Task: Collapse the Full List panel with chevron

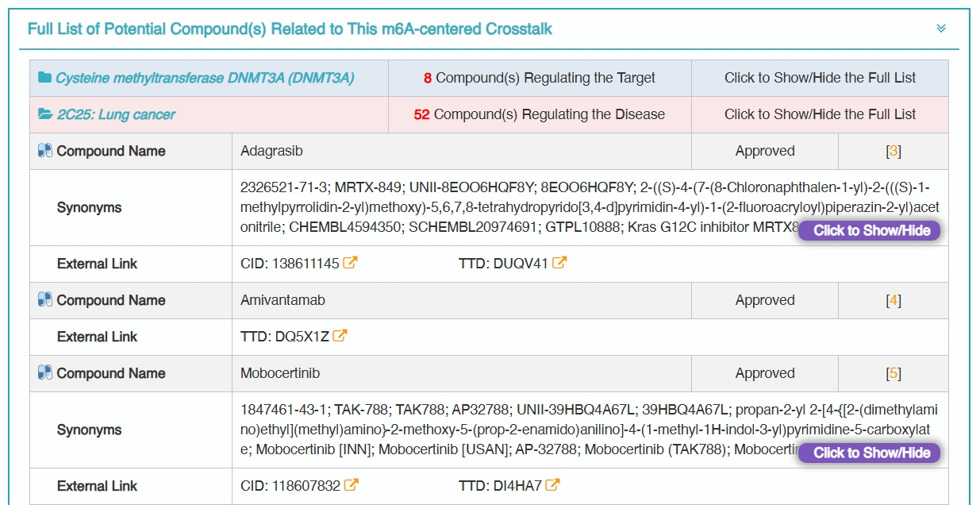Action: [941, 29]
